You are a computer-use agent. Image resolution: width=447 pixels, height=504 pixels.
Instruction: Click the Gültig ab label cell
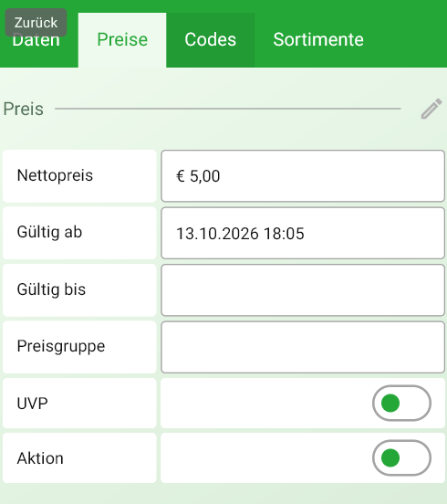79,233
